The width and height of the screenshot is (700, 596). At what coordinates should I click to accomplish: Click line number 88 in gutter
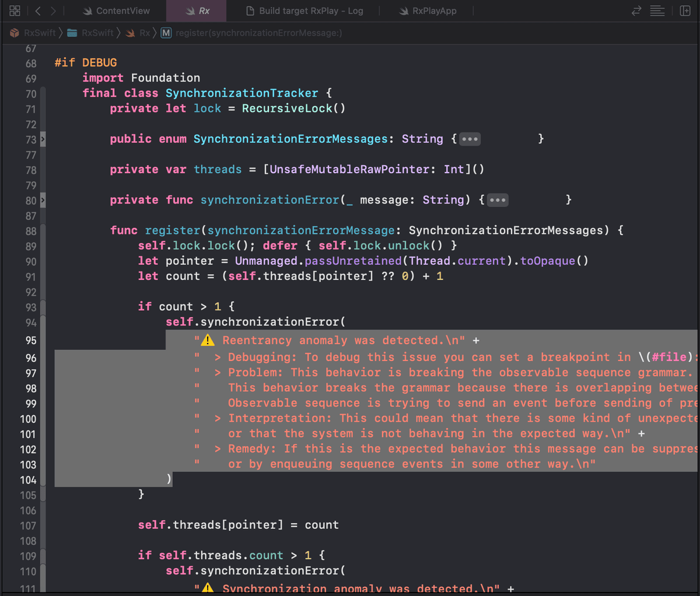(x=30, y=231)
